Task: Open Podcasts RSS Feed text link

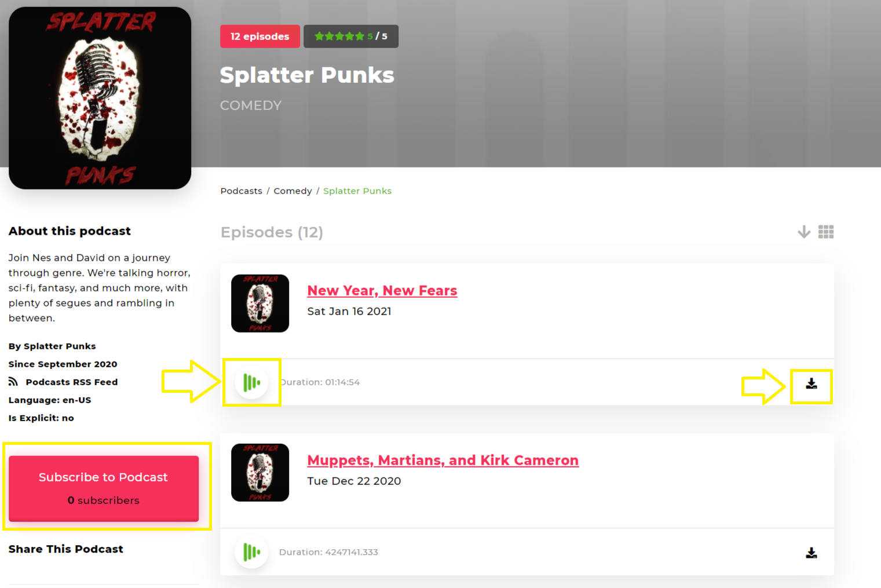Action: pyautogui.click(x=72, y=382)
